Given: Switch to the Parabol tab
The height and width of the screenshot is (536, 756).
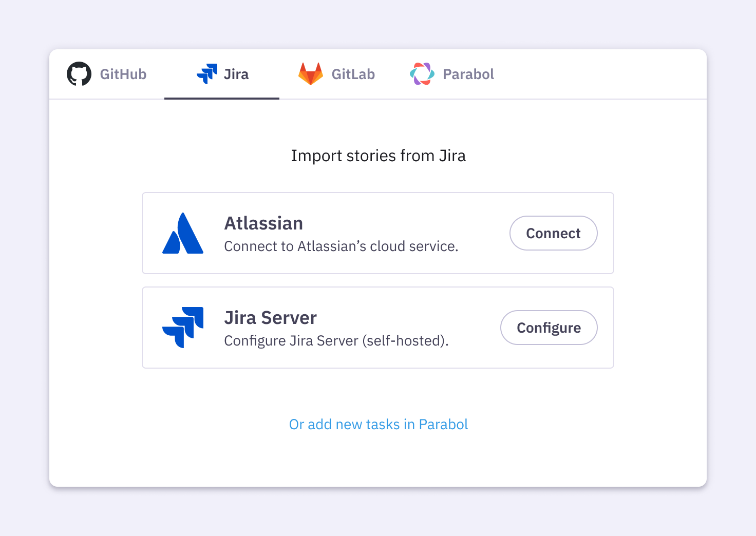Looking at the screenshot, I should (x=451, y=73).
